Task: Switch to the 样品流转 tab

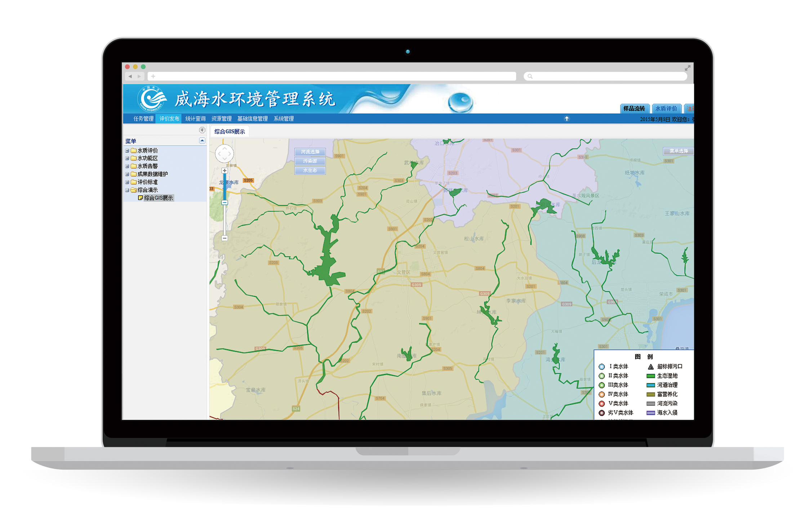Action: [x=634, y=108]
